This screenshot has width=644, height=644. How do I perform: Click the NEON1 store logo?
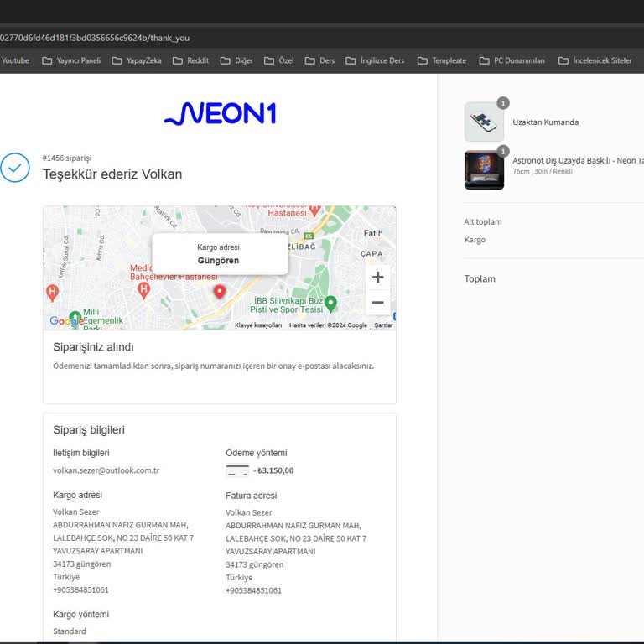click(221, 113)
